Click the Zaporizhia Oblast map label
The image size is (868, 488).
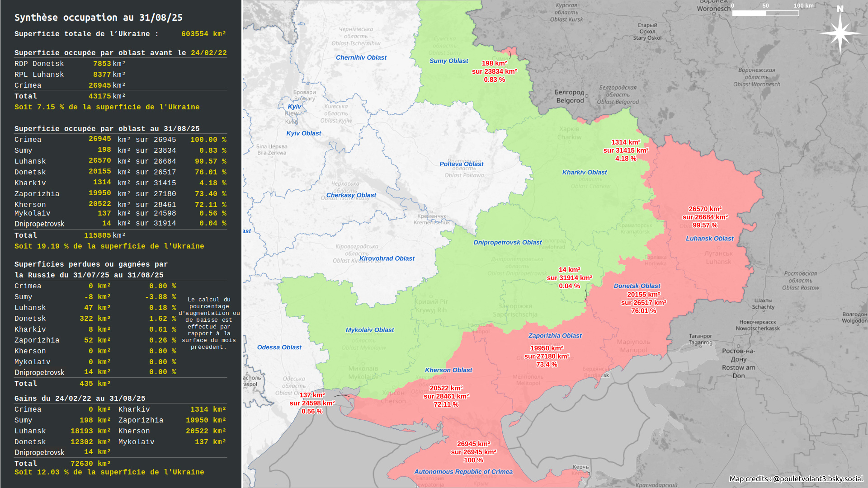[555, 336]
